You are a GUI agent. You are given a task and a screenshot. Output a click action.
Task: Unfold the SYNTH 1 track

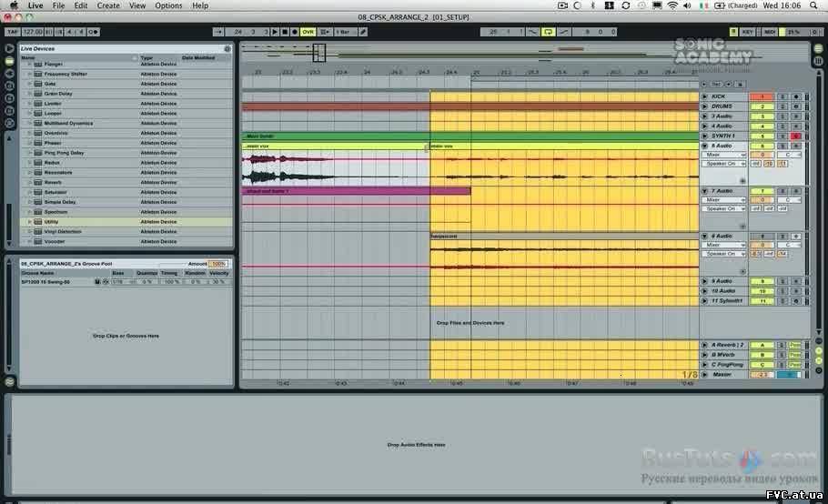pos(704,136)
